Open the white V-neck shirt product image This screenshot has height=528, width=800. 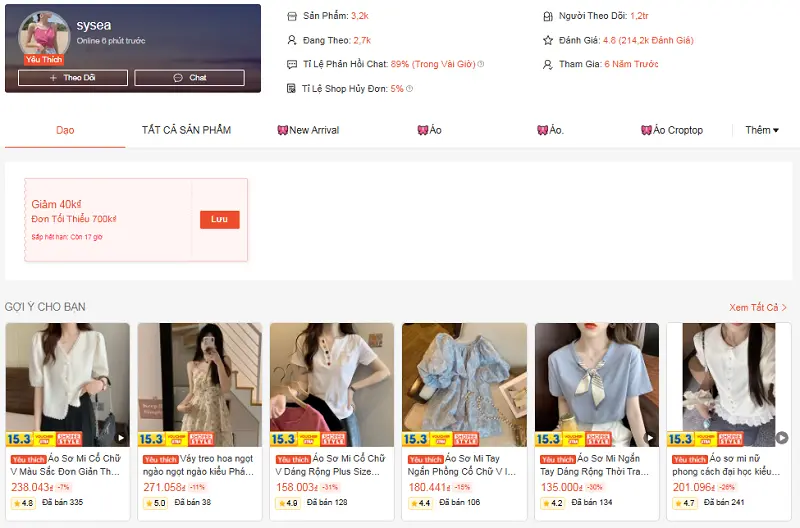(x=67, y=385)
